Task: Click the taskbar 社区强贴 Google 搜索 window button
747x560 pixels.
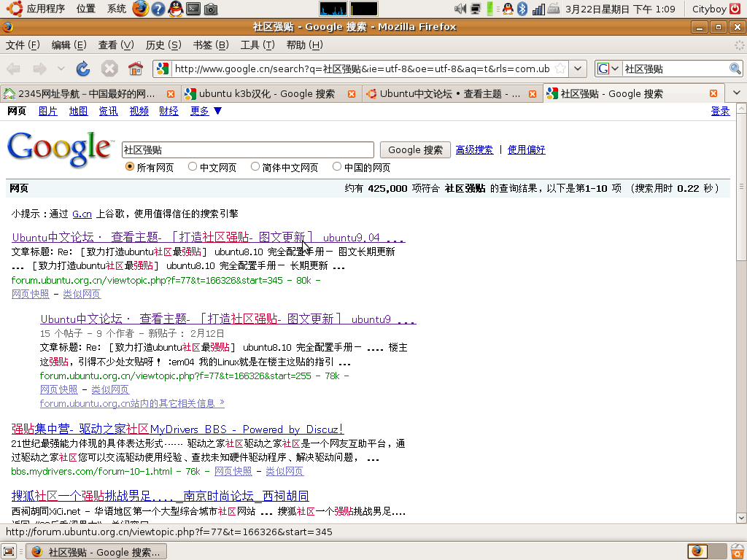Action: pyautogui.click(x=97, y=551)
